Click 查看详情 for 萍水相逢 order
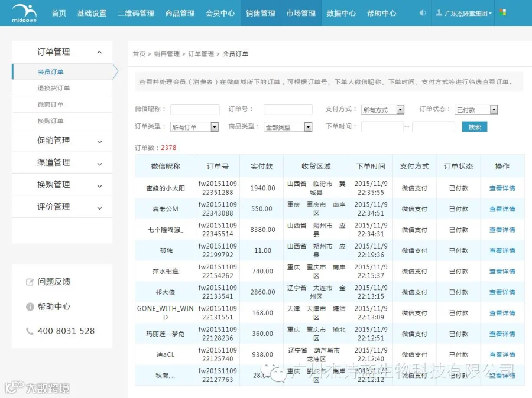Viewport: 532px width, 398px height. [502, 271]
